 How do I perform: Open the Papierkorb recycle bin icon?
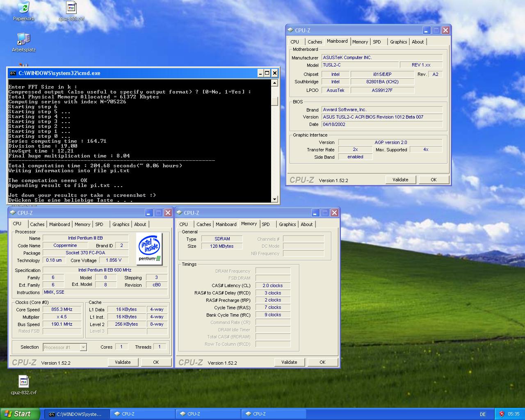point(23,11)
